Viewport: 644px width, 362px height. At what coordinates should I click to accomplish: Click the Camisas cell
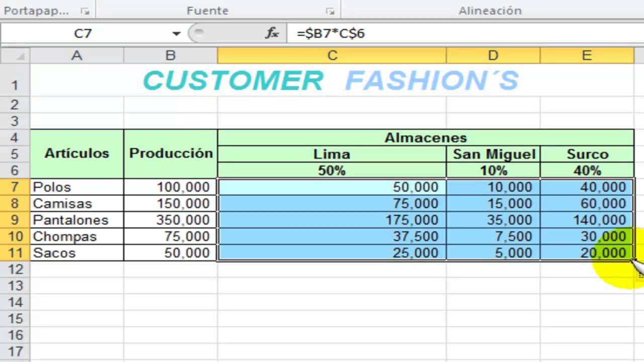(x=76, y=204)
